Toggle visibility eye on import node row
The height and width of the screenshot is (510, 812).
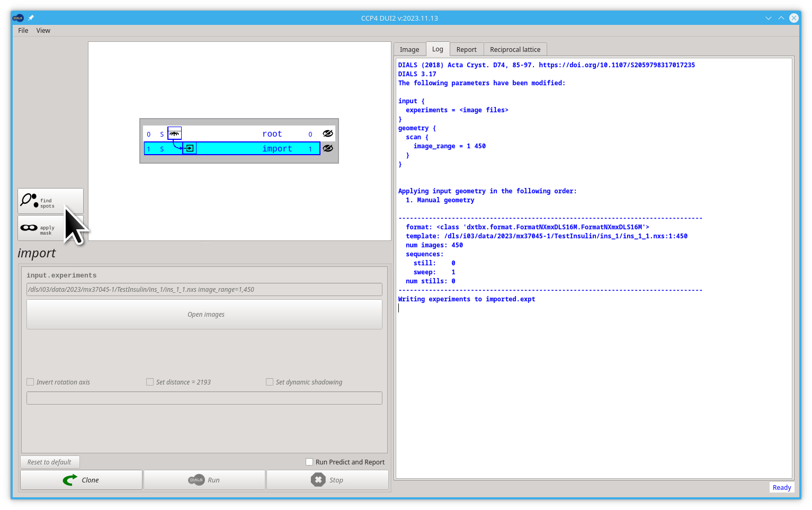[328, 148]
